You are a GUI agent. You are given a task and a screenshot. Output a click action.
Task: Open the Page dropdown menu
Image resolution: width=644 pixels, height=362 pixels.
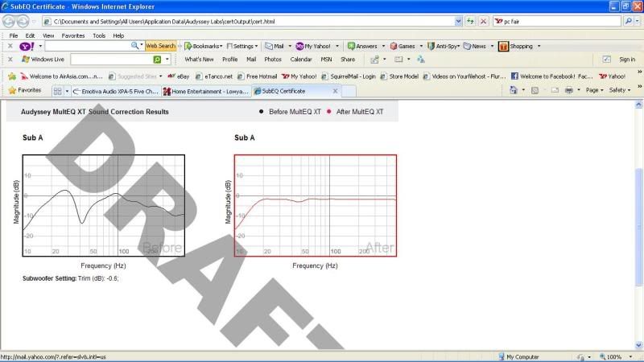pyautogui.click(x=594, y=90)
